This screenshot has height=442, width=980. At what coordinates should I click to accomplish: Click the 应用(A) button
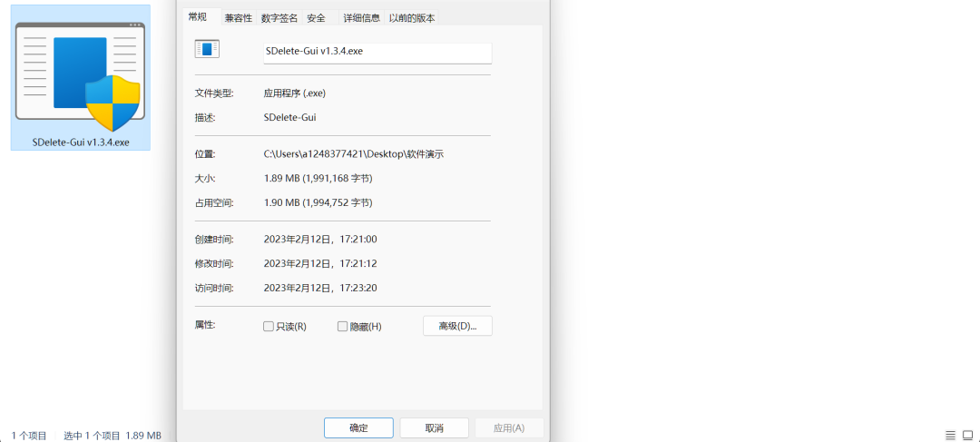pyautogui.click(x=509, y=428)
